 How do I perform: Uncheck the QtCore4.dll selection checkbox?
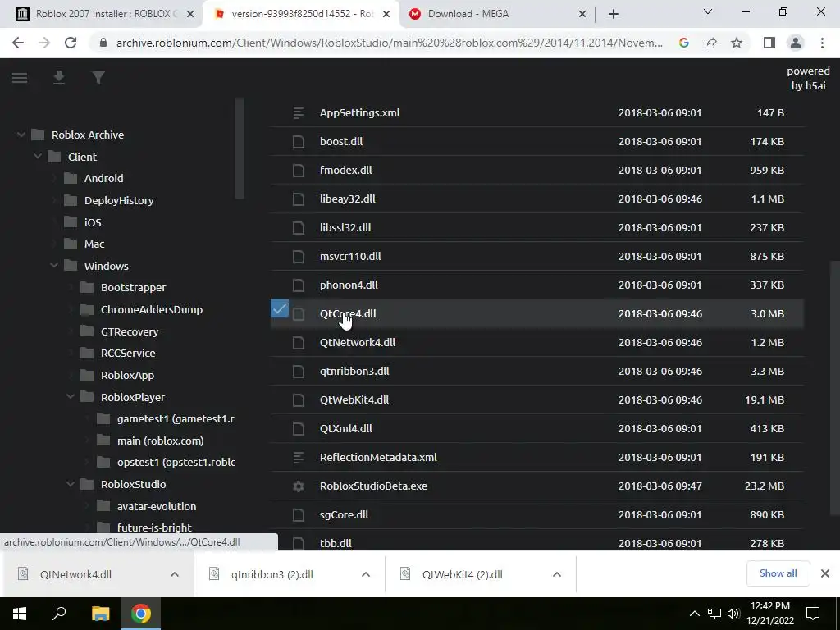[280, 308]
